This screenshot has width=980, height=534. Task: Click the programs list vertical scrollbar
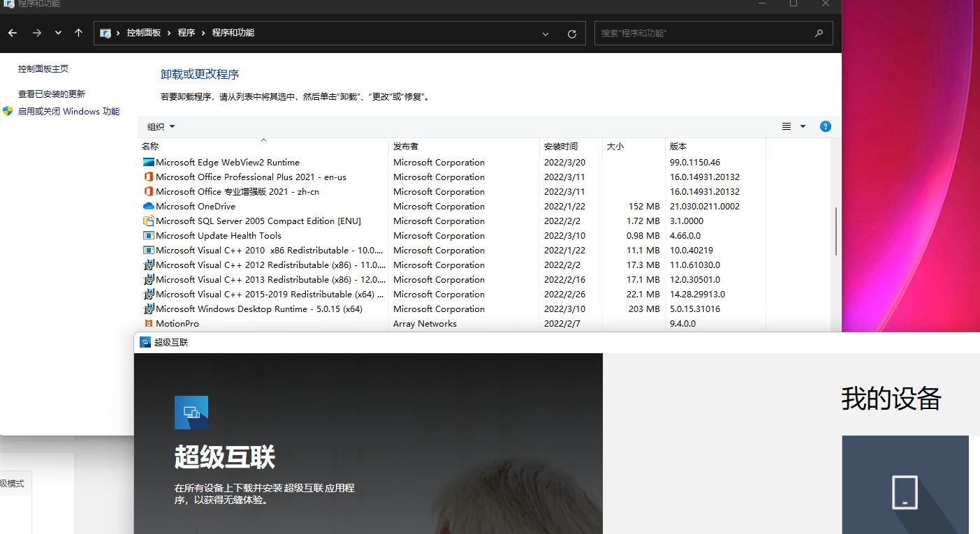pos(835,232)
